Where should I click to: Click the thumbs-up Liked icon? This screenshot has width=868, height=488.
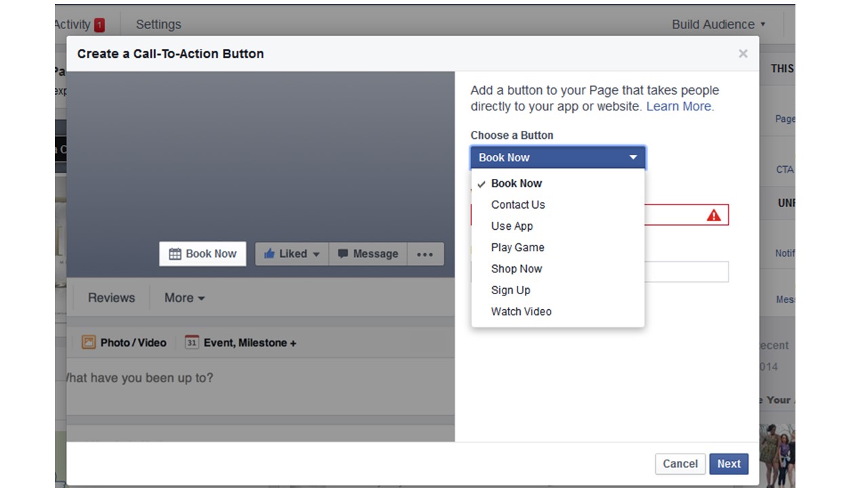click(x=269, y=253)
